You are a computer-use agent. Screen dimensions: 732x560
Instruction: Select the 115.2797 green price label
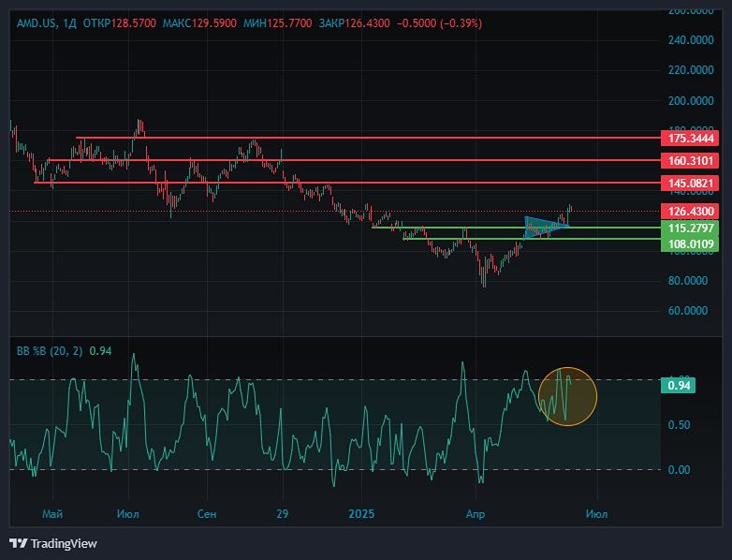click(691, 228)
